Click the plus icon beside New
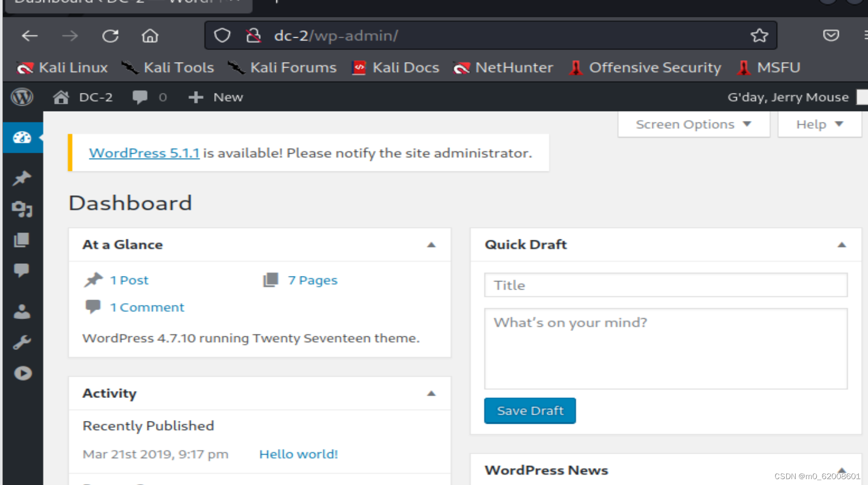This screenshot has height=485, width=868. tap(196, 97)
